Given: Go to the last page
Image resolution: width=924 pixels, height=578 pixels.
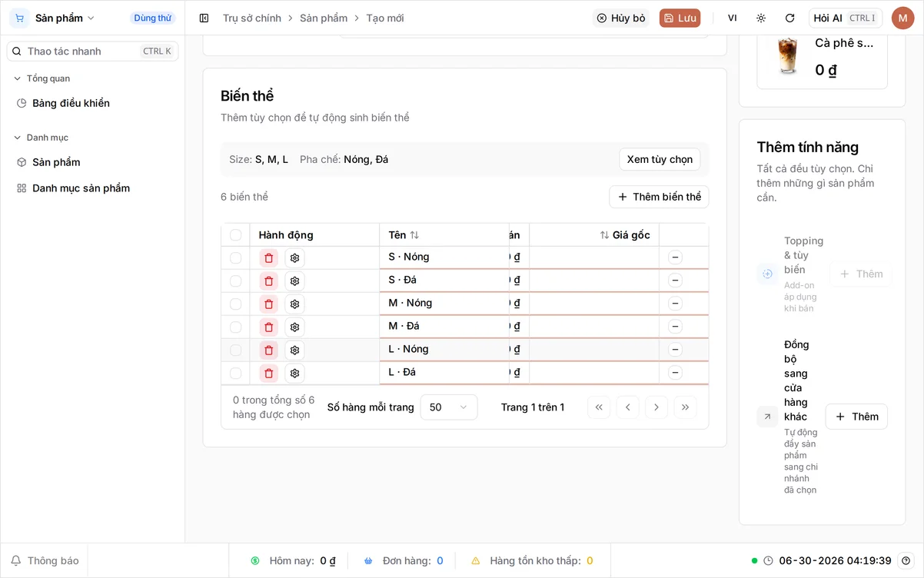Looking at the screenshot, I should point(685,407).
